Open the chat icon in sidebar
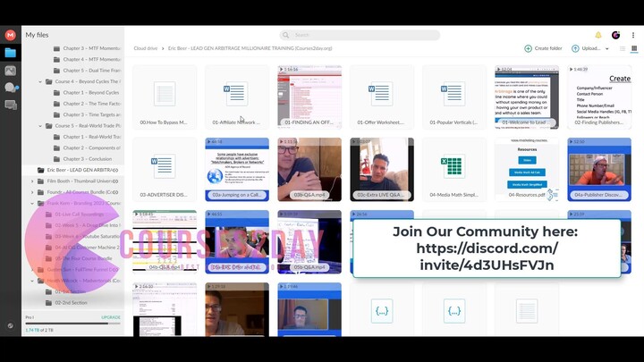644x362 pixels. coord(11,88)
